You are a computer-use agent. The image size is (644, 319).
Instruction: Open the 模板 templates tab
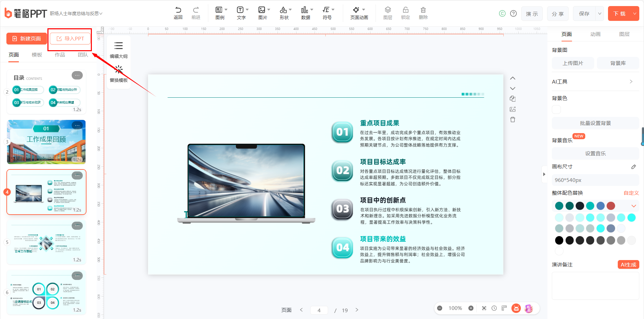[x=37, y=55]
